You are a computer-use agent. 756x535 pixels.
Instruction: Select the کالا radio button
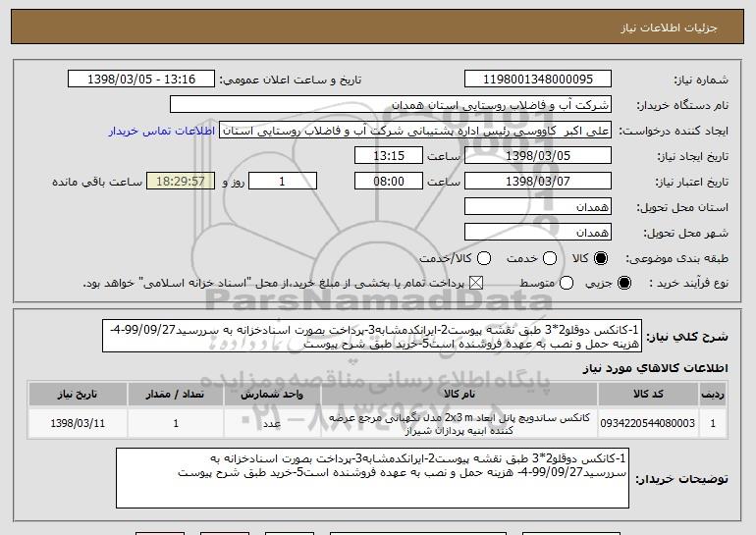tap(600, 259)
